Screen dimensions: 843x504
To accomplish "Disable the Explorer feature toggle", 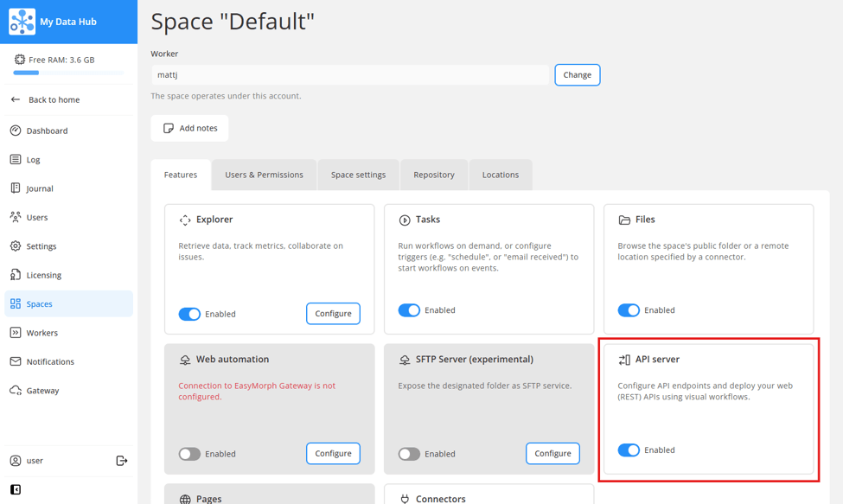I will tap(189, 314).
